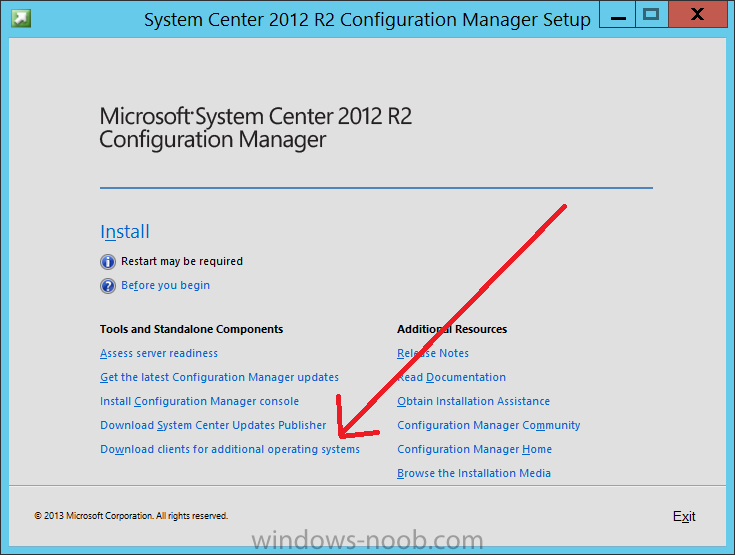Click the setup app icon in title bar
This screenshot has width=735, height=555.
pos(21,18)
